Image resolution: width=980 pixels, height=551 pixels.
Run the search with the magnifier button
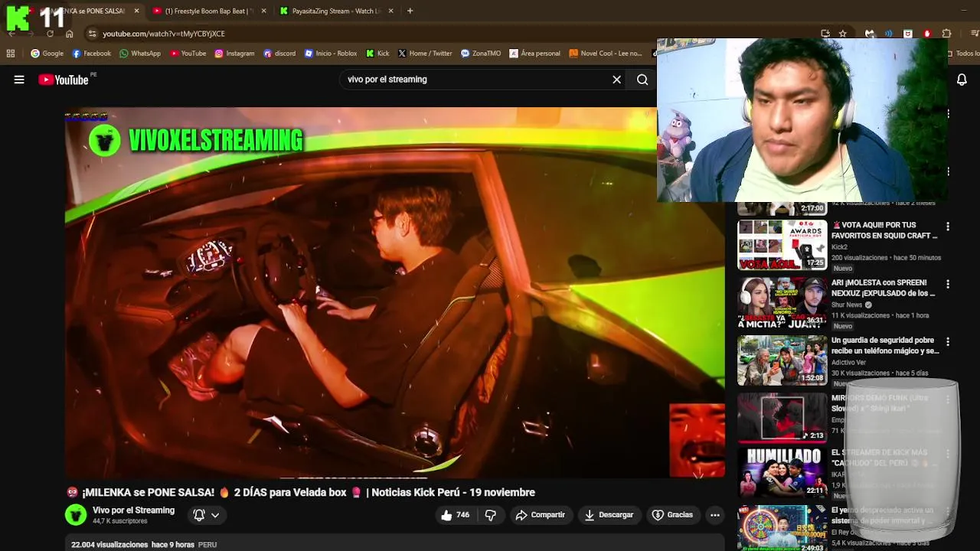(x=642, y=80)
